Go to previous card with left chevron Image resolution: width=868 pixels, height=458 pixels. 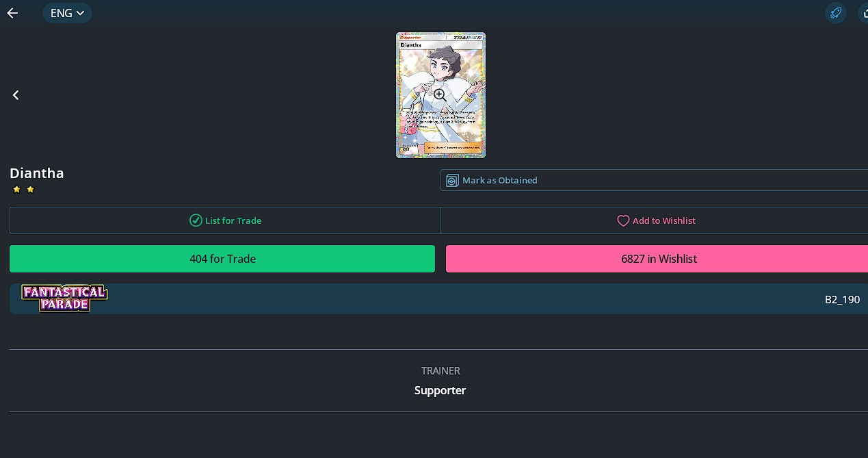[16, 95]
